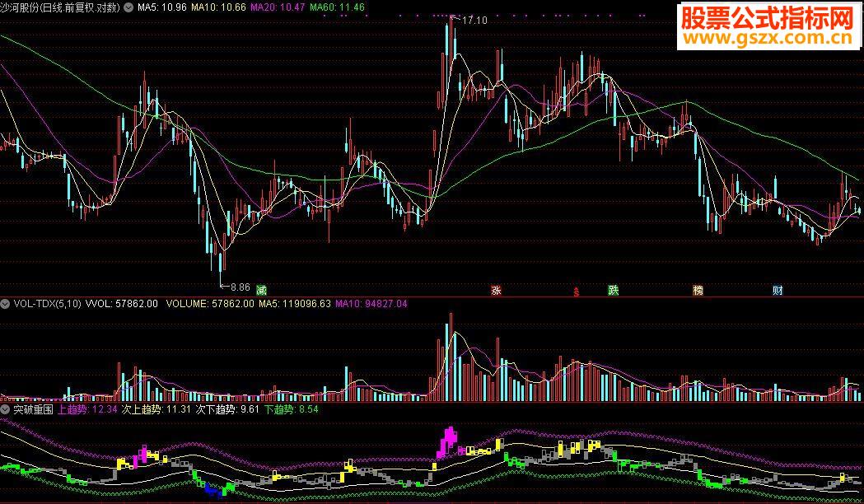Expand the VOL-TDX indicator panel menu

click(x=6, y=304)
